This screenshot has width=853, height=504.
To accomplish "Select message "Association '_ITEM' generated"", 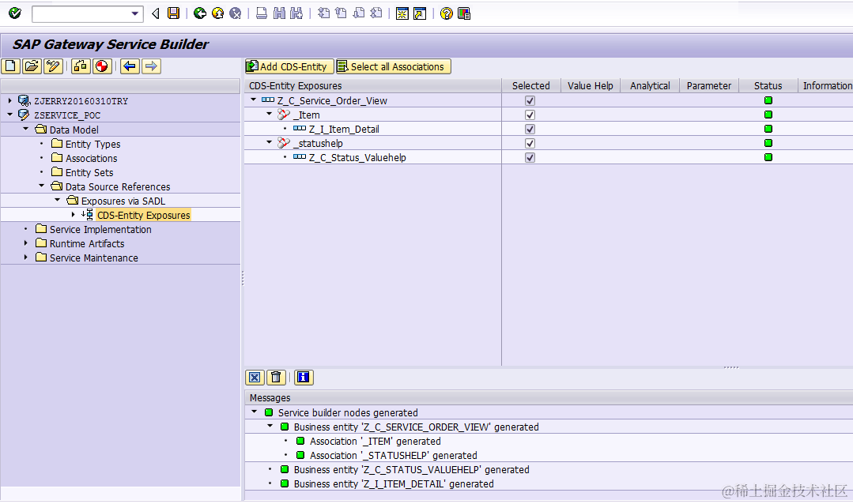I will click(x=376, y=441).
